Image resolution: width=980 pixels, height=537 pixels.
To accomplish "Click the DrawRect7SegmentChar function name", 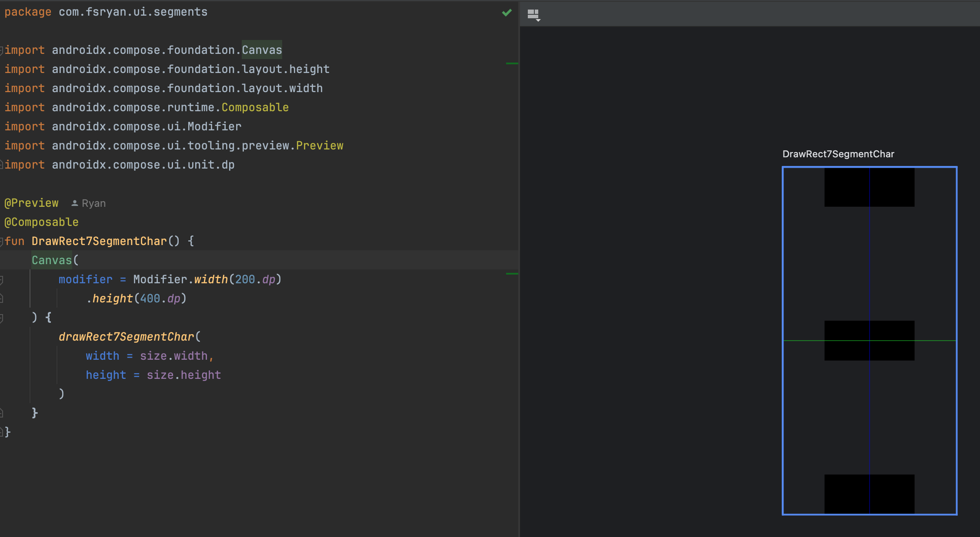I will click(x=99, y=241).
